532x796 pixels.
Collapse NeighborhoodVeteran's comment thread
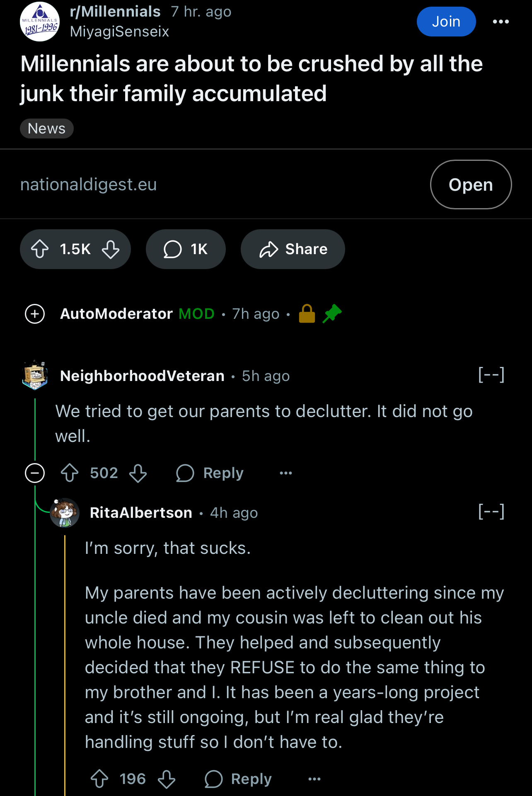pos(35,473)
